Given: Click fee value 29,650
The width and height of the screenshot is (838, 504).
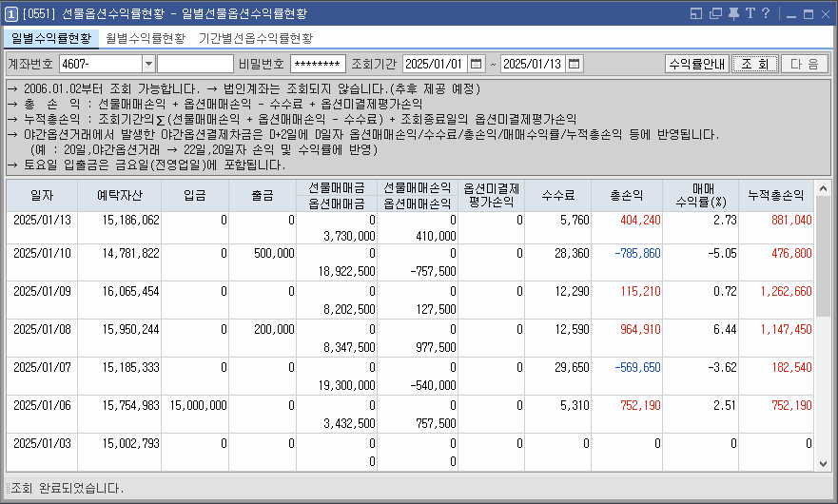Looking at the screenshot, I should (x=572, y=367).
